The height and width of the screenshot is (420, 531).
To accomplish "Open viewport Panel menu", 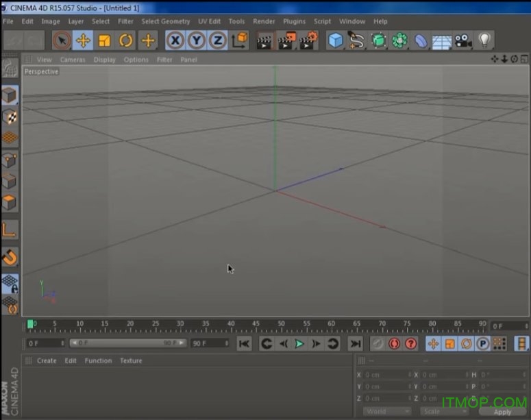I will [188, 60].
